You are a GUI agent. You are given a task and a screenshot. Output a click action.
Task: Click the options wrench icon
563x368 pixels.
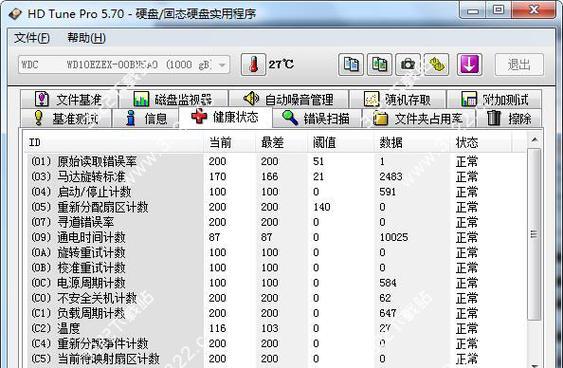[x=437, y=65]
